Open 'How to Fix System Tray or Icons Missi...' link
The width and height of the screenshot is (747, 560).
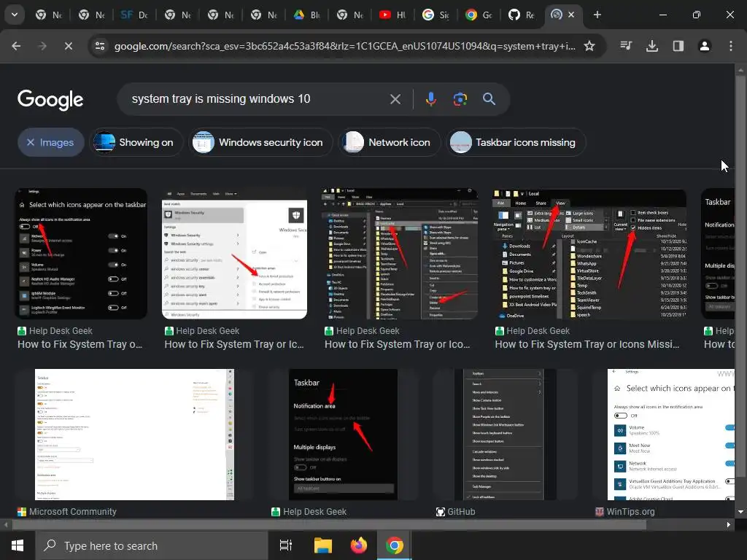(x=587, y=344)
